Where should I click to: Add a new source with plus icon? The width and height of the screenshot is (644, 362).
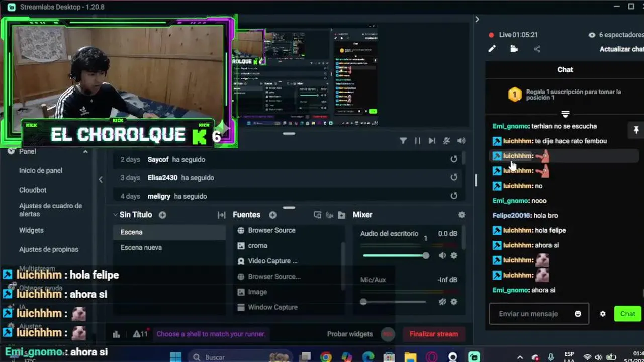tap(272, 215)
